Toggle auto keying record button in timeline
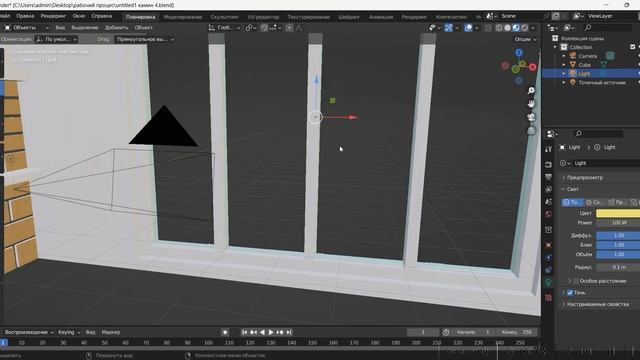Screen dimensions: 640x360 pyautogui.click(x=225, y=332)
